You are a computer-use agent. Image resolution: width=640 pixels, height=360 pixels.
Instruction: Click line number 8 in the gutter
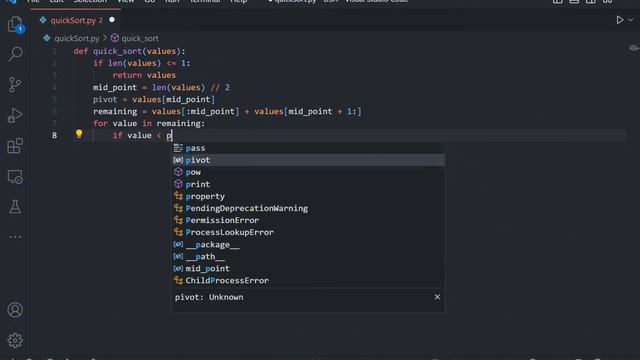54,136
